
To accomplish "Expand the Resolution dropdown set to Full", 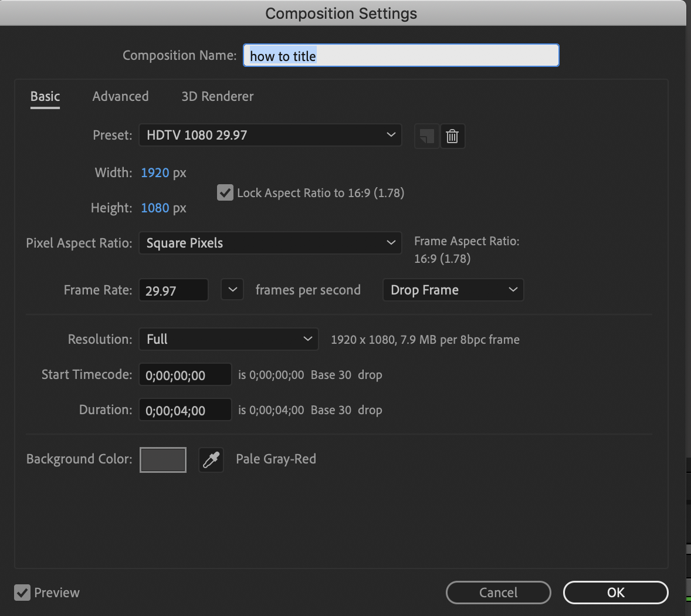I will click(x=228, y=339).
